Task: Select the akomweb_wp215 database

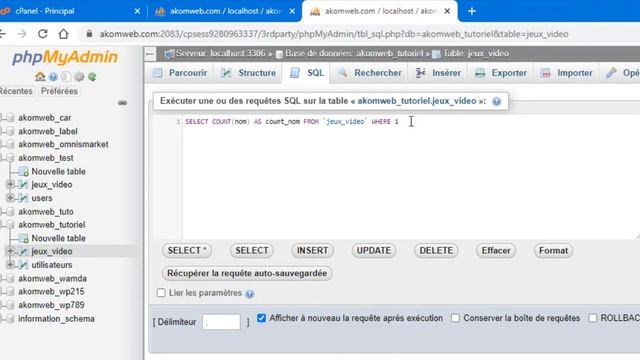Action: click(51, 291)
